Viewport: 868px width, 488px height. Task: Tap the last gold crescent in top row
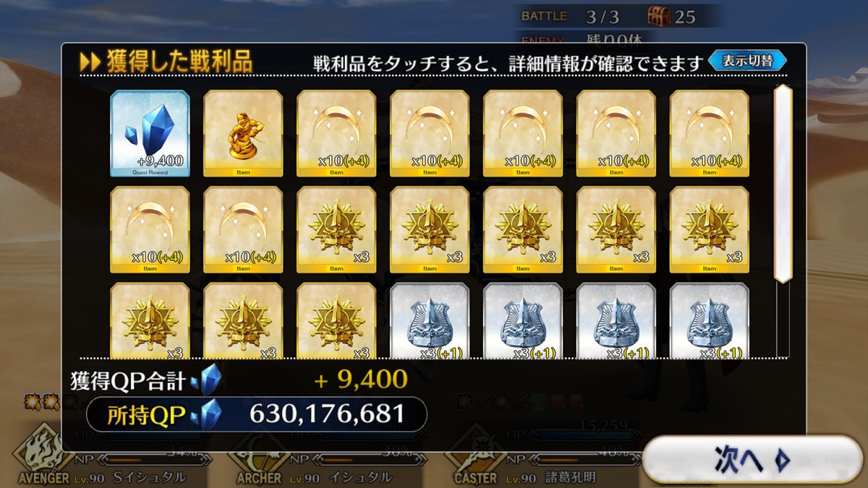710,134
